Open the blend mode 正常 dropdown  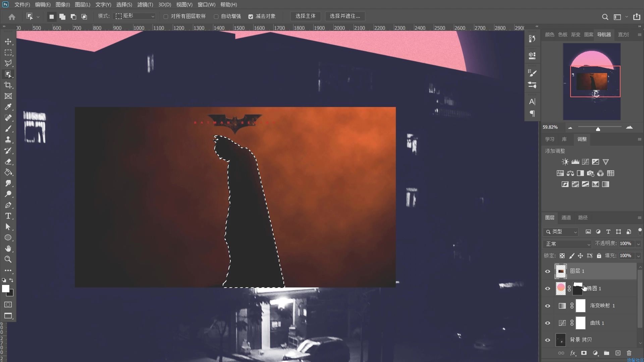click(x=567, y=244)
